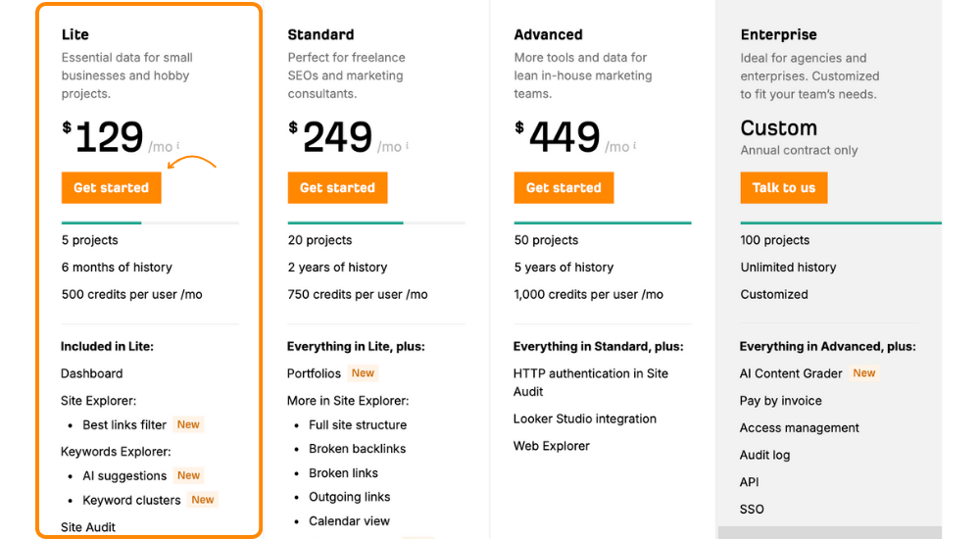Select the Enterprise plan heading
The height and width of the screenshot is (539, 980).
[779, 34]
